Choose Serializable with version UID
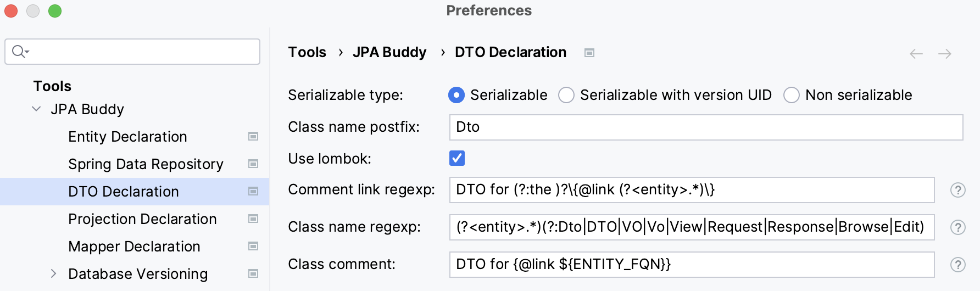980x291 pixels. click(x=566, y=95)
